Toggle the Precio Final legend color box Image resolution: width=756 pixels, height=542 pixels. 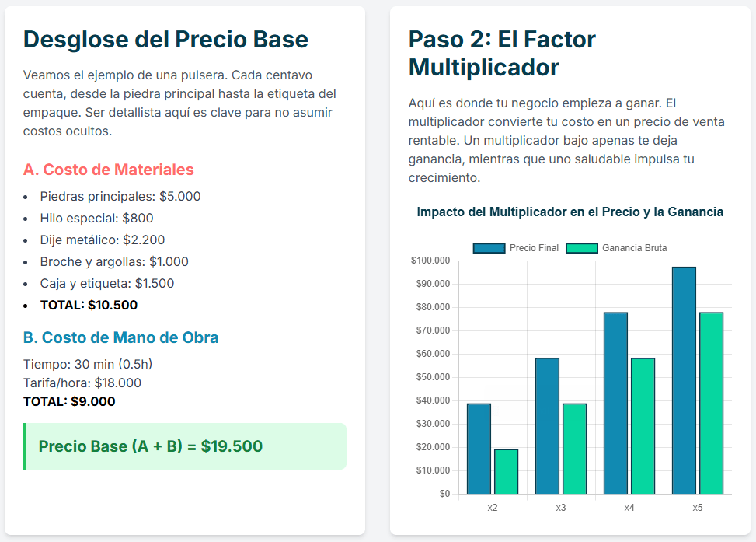[489, 248]
